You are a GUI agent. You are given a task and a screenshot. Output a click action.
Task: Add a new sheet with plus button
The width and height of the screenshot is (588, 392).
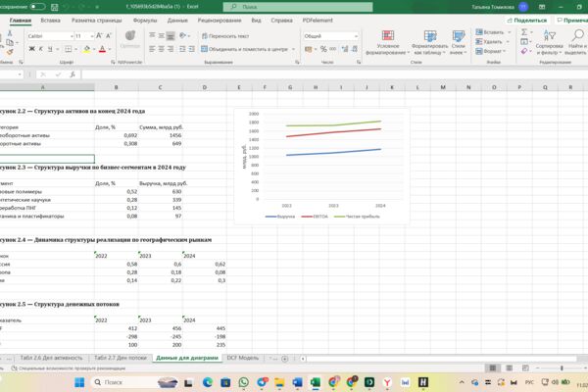284,359
